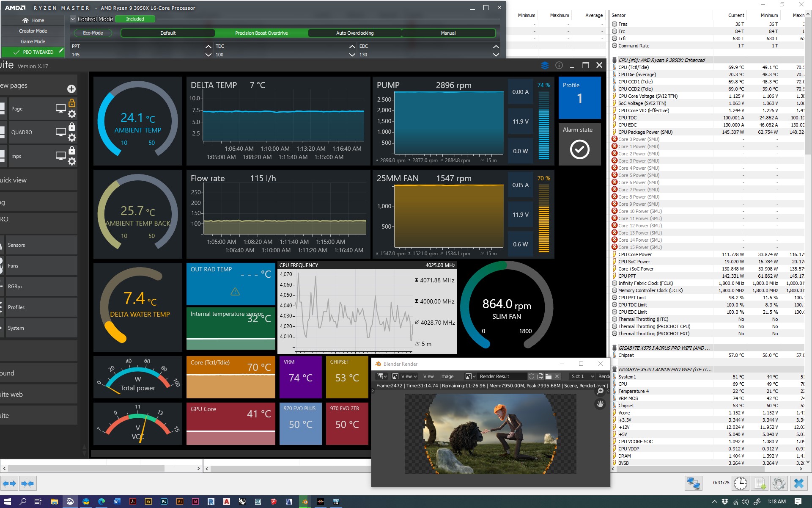Open HWiNFO sensor settings gear
812x508 pixels.
pos(779,483)
